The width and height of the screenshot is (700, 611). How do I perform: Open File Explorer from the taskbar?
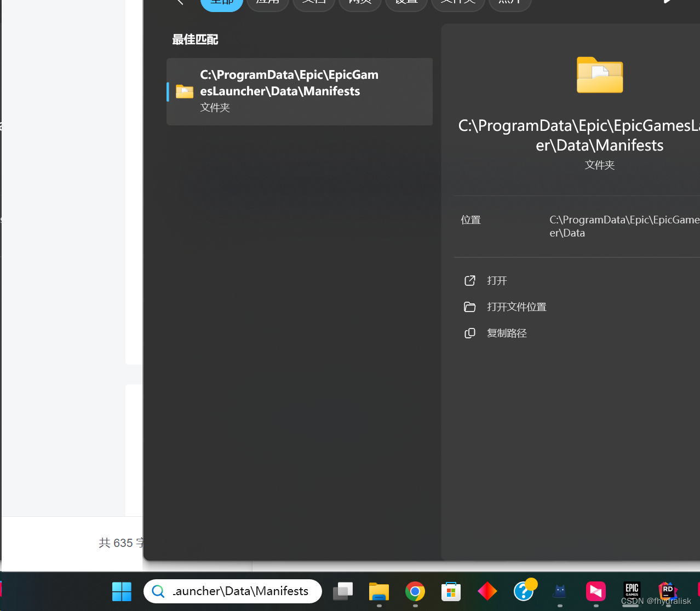click(x=379, y=591)
